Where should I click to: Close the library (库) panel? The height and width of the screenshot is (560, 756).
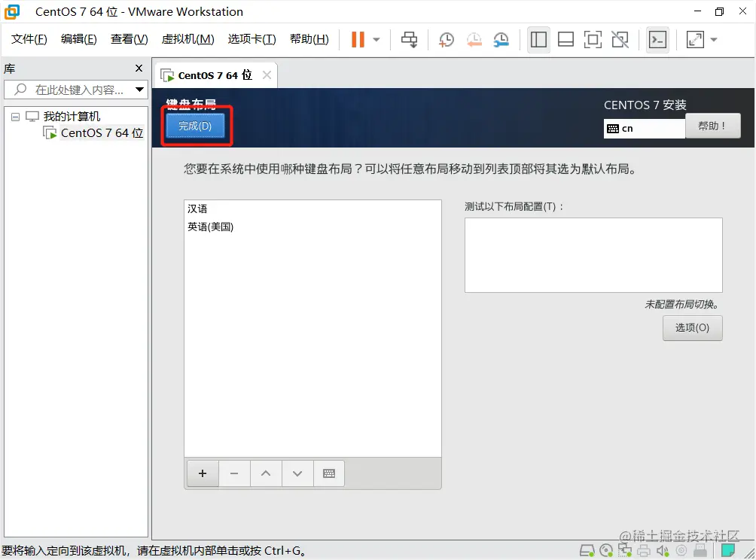click(x=139, y=68)
